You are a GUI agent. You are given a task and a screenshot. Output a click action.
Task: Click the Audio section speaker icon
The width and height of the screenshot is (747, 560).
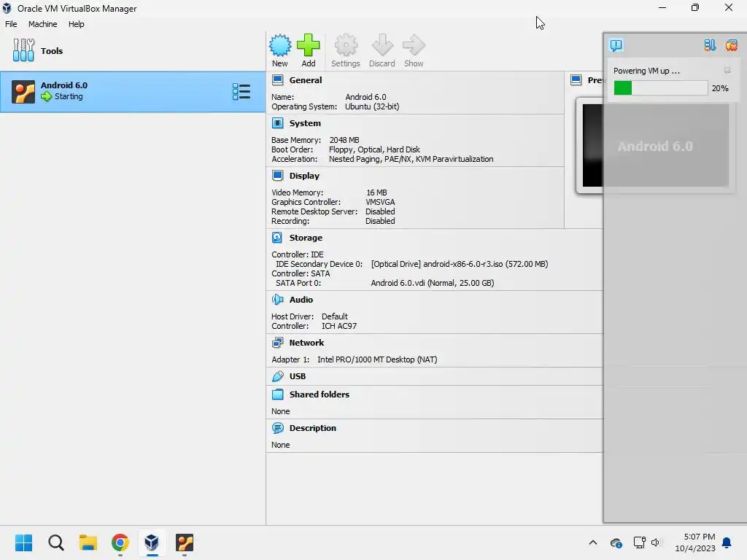click(277, 299)
